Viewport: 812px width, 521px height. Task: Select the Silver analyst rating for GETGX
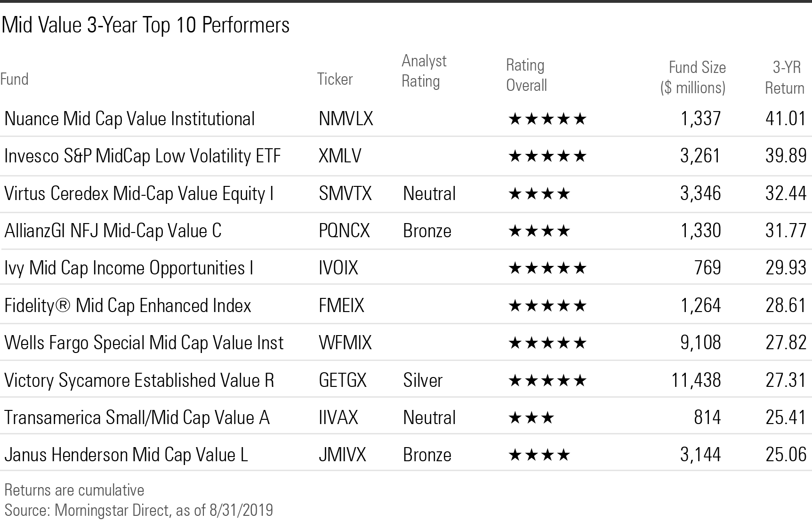click(x=423, y=380)
